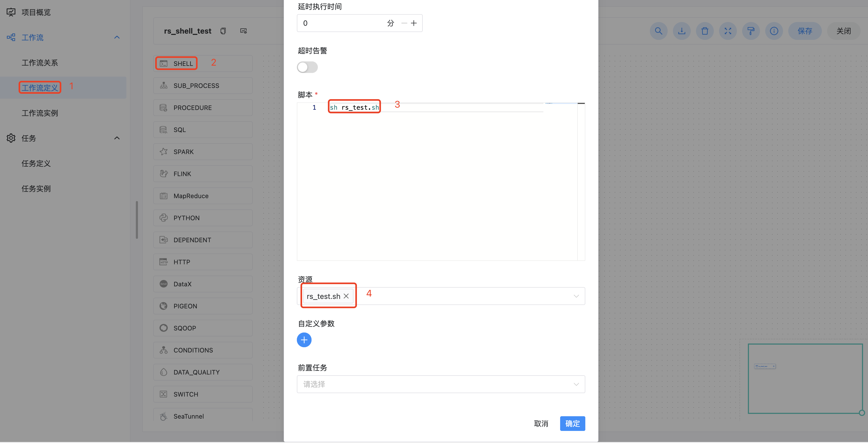The image size is (868, 443).
Task: Open 任务定义 in the sidebar
Action: pos(36,164)
